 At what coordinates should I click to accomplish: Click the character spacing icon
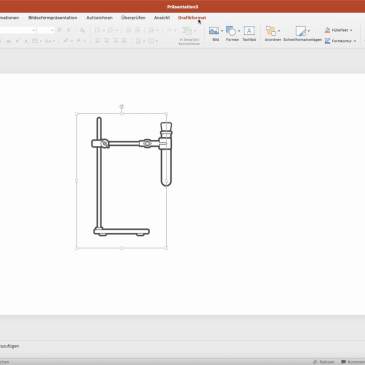[x=35, y=41]
